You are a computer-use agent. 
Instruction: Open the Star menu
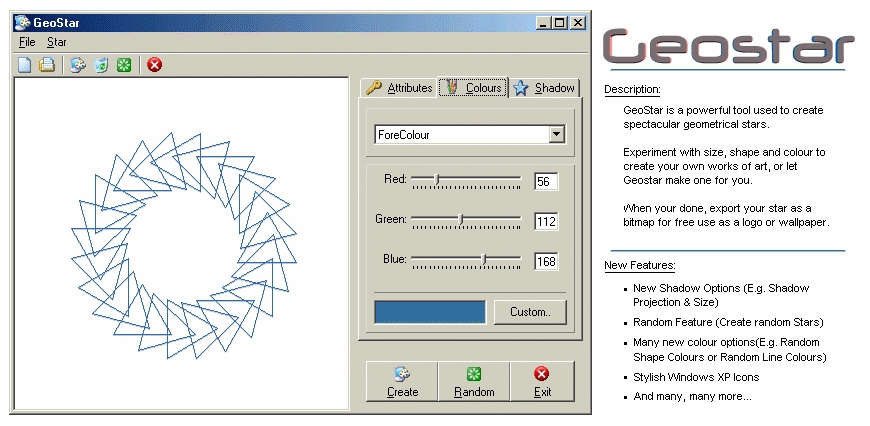point(57,42)
